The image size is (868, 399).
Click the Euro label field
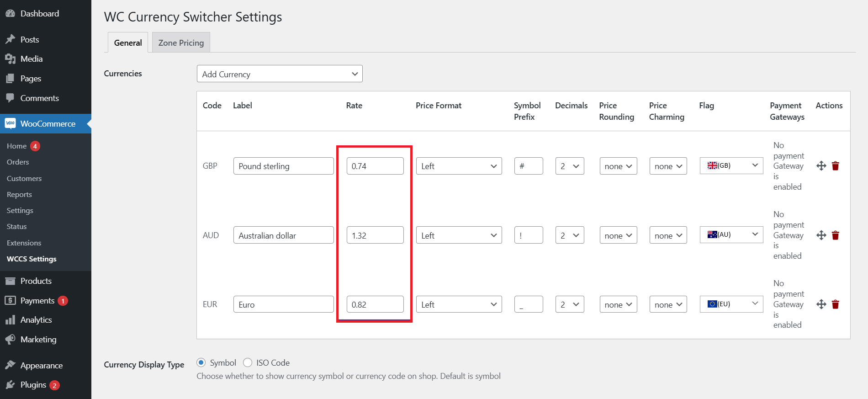coord(284,304)
